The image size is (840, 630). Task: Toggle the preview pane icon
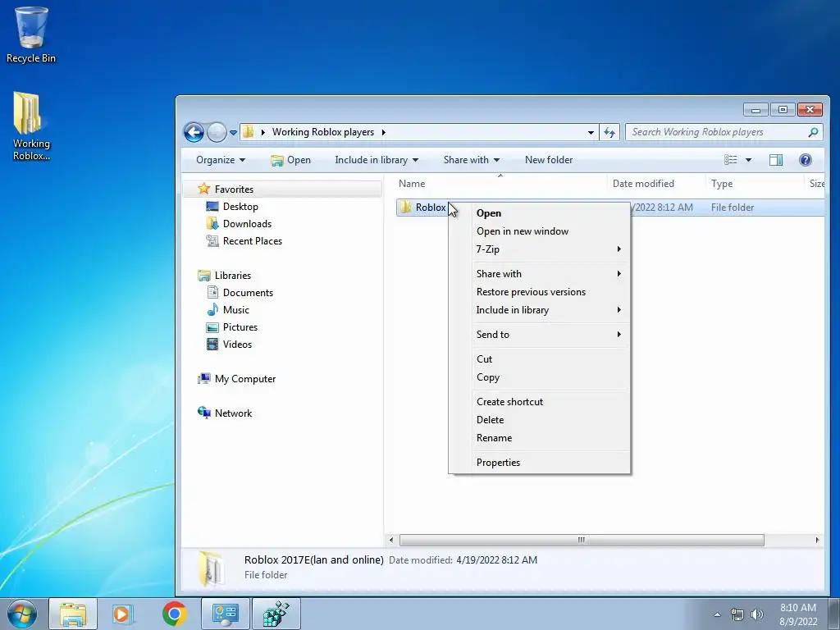click(x=775, y=160)
